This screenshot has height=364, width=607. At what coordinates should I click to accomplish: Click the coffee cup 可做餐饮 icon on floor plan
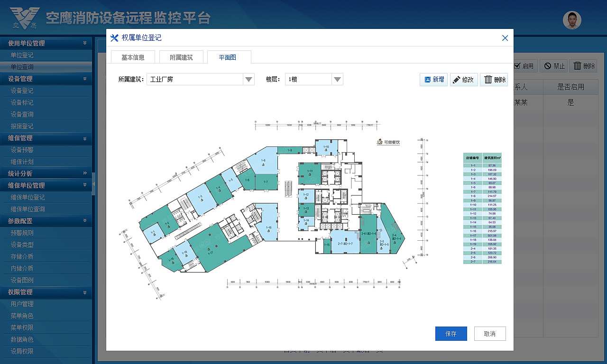click(379, 142)
